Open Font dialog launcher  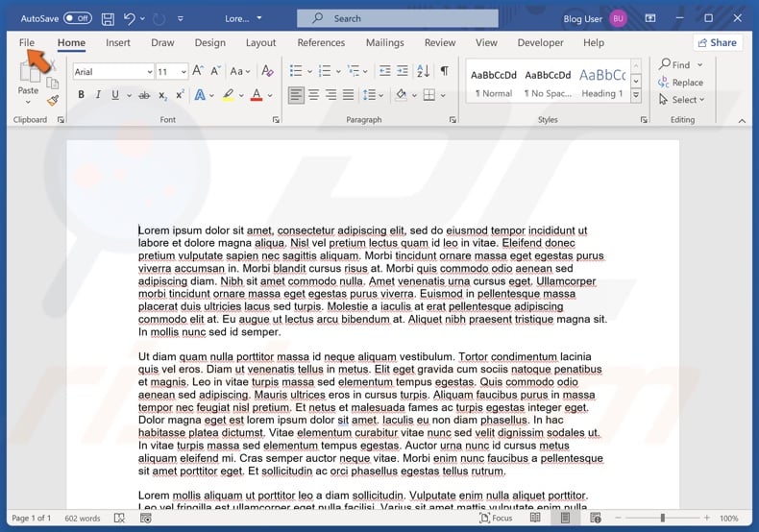point(276,119)
